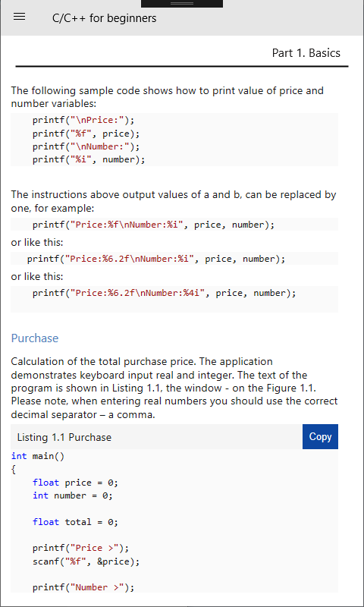Click the printf("Number >") line
The height and width of the screenshot is (607, 364).
(x=83, y=587)
